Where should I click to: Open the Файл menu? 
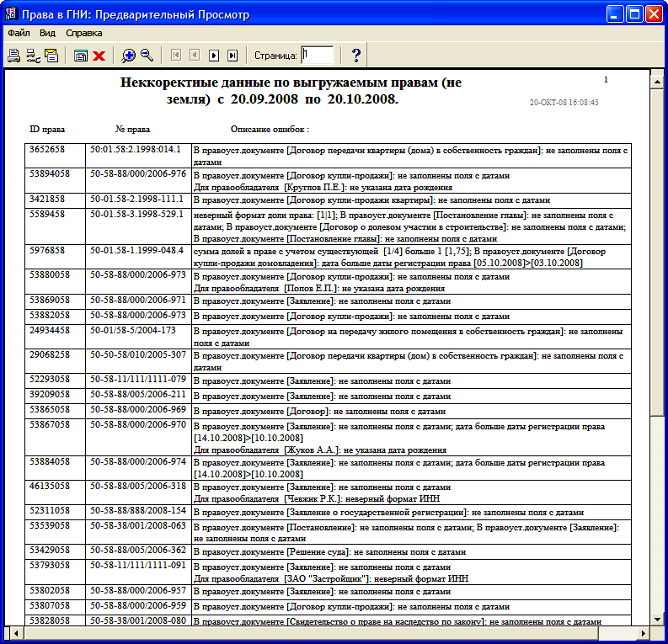click(19, 33)
